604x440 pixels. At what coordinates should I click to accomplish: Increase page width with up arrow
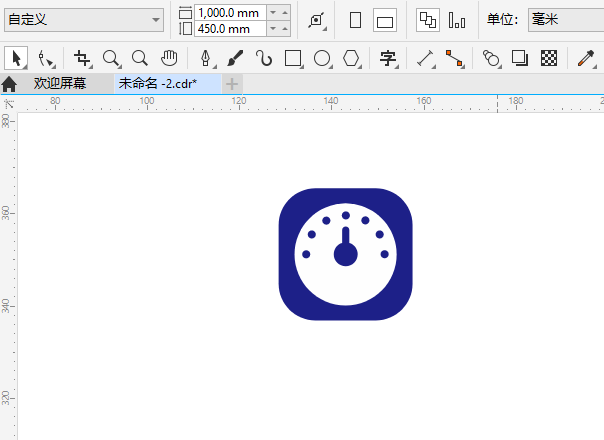[x=285, y=13]
